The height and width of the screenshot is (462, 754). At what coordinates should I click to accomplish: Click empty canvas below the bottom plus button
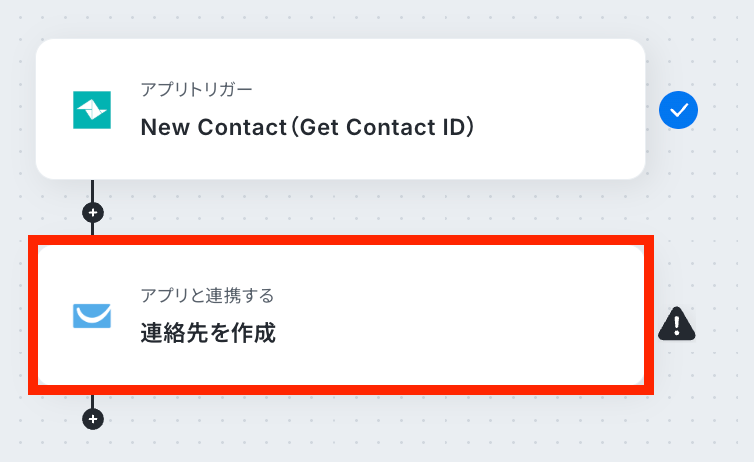[x=93, y=448]
